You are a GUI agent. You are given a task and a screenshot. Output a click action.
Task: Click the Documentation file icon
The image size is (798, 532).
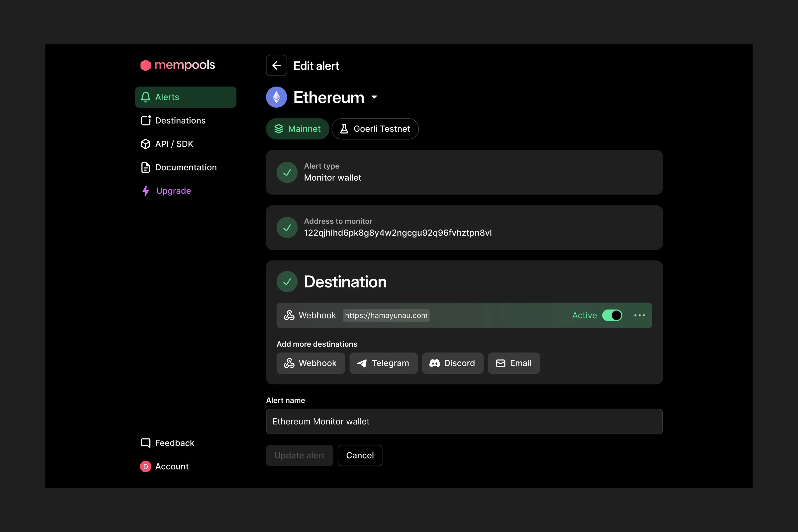pyautogui.click(x=145, y=167)
